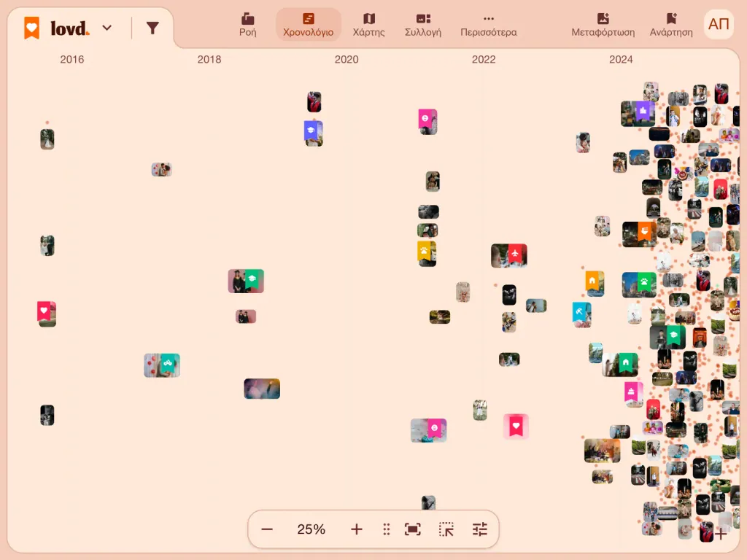The width and height of the screenshot is (747, 560).
Task: Zoom in with the plus icon
Action: [x=356, y=529]
